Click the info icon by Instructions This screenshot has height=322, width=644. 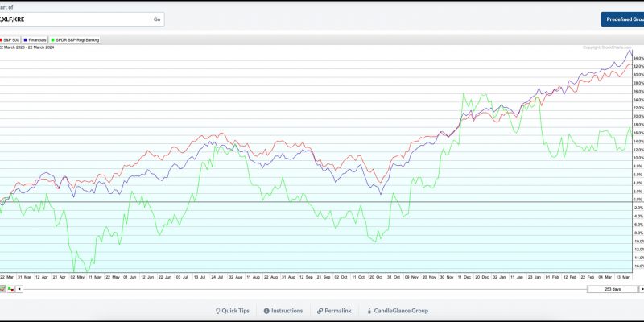266,311
